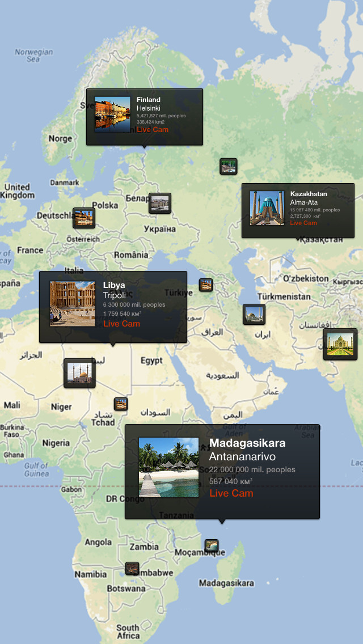Open the forest photo marker in Russia

tap(228, 166)
